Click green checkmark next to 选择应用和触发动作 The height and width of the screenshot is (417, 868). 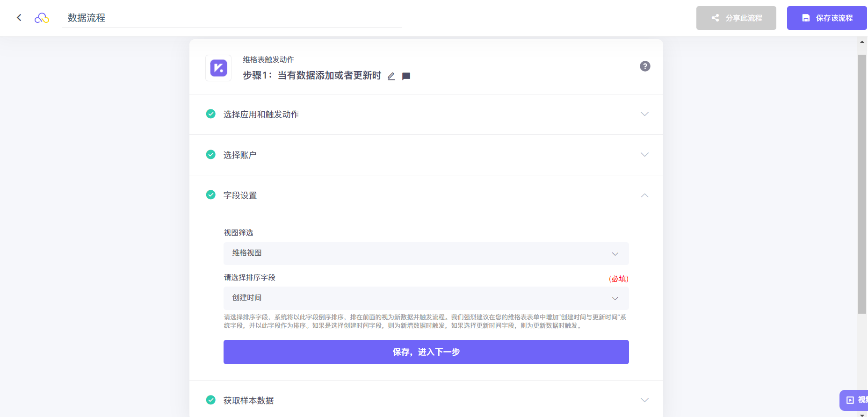[211, 114]
